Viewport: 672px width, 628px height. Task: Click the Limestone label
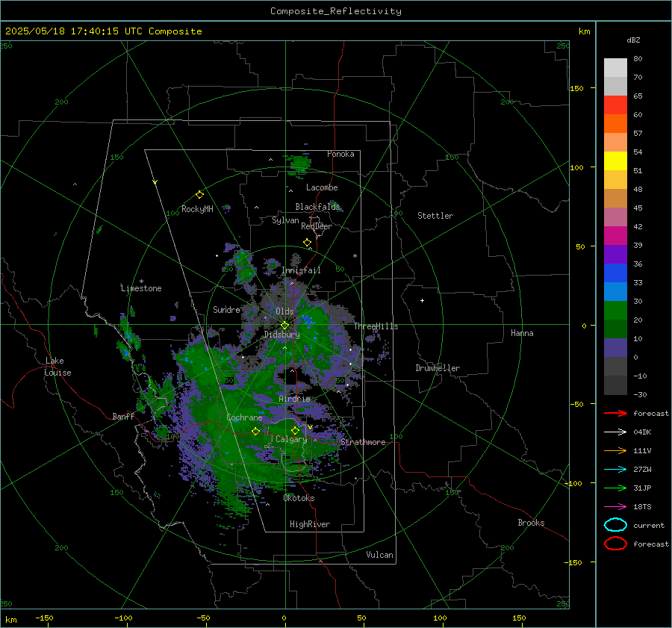[141, 288]
